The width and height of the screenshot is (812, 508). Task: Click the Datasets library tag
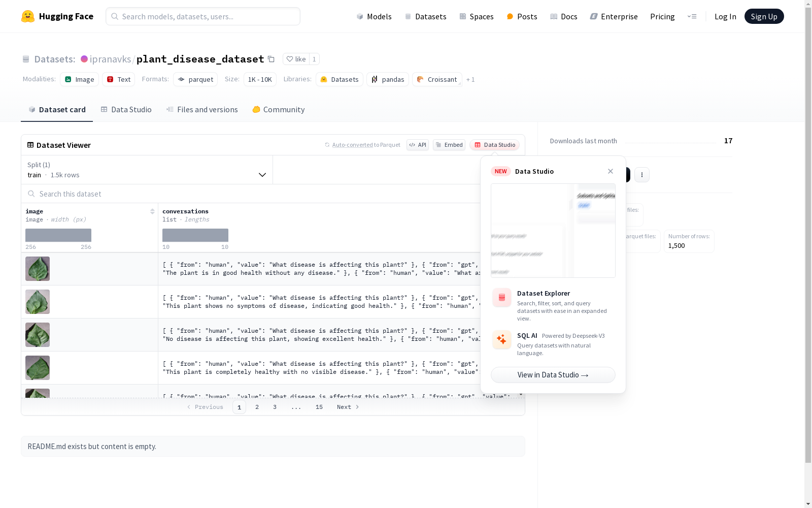[340, 79]
